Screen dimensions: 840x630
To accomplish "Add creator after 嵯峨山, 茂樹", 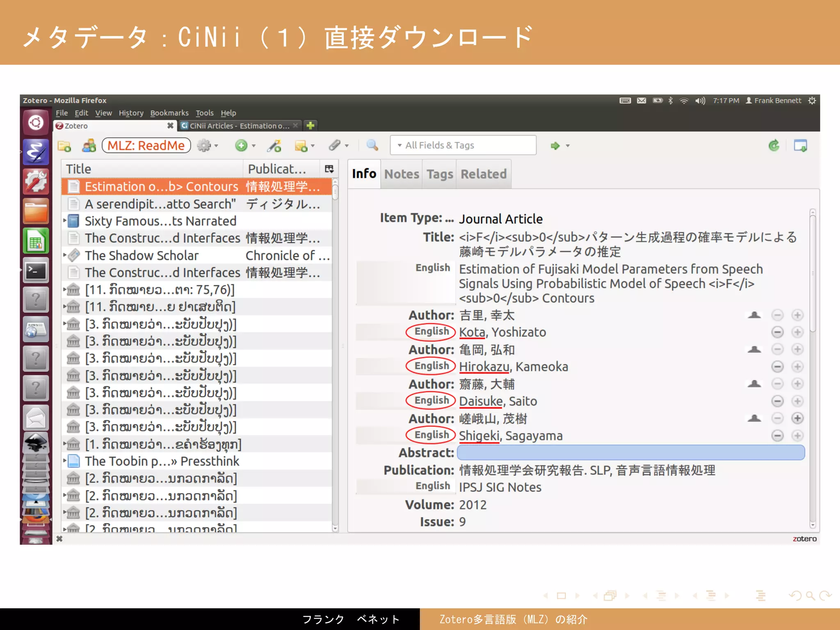I will pyautogui.click(x=797, y=418).
